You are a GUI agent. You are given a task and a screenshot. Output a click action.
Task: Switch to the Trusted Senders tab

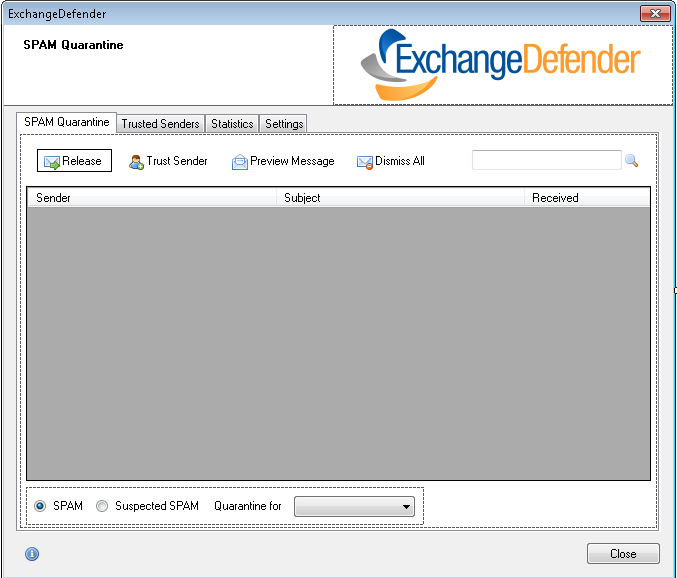160,124
